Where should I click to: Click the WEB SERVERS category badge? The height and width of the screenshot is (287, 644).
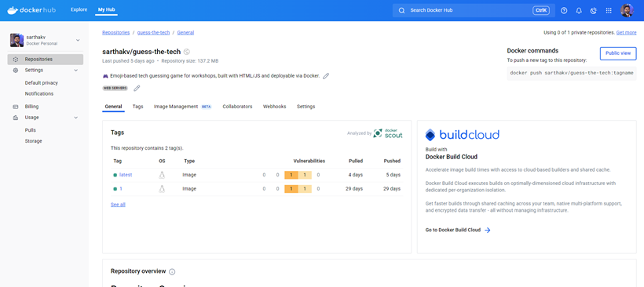pos(115,88)
